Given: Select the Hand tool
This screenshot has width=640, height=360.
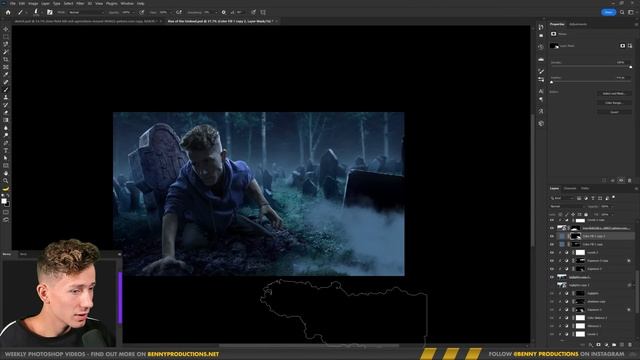Looking at the screenshot, I should coord(6,173).
